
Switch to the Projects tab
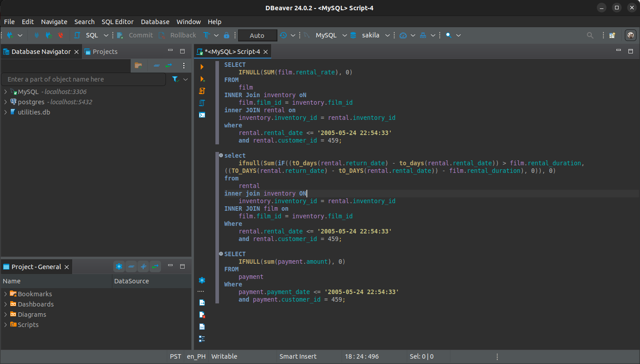[x=105, y=51]
